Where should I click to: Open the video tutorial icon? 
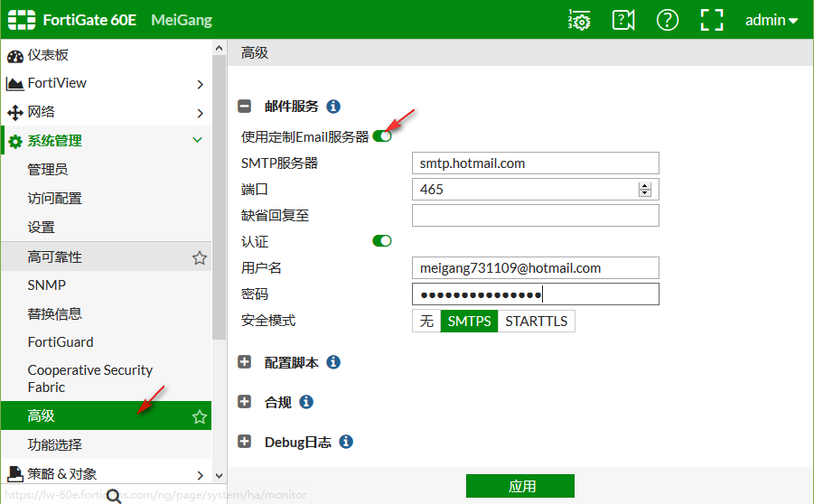click(x=623, y=20)
